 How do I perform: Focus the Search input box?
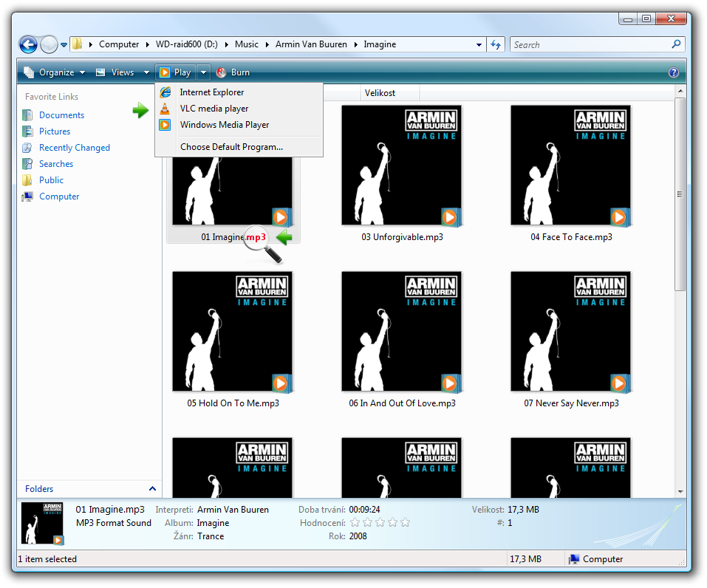[x=591, y=44]
